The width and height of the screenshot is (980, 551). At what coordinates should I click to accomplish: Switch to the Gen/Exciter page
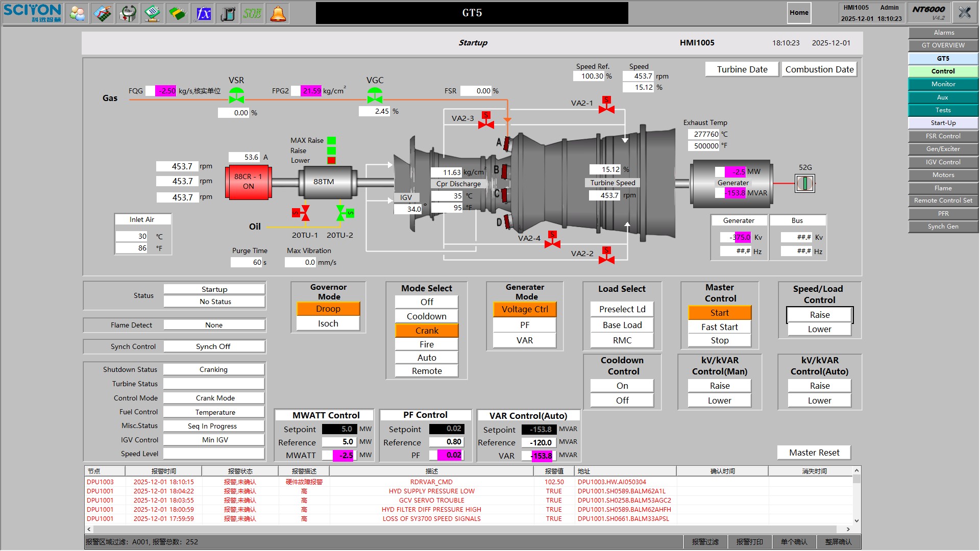pyautogui.click(x=943, y=149)
